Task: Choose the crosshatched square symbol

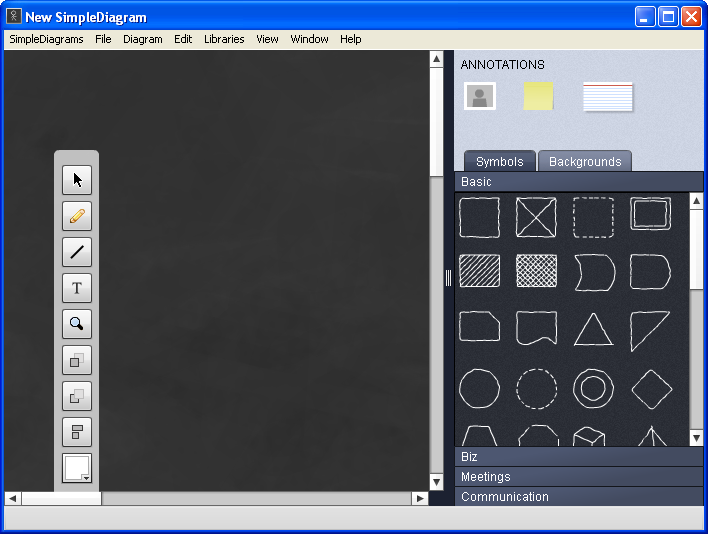Action: 536,271
